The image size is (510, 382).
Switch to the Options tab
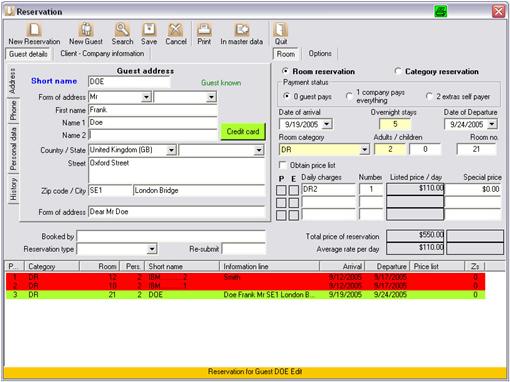click(320, 54)
